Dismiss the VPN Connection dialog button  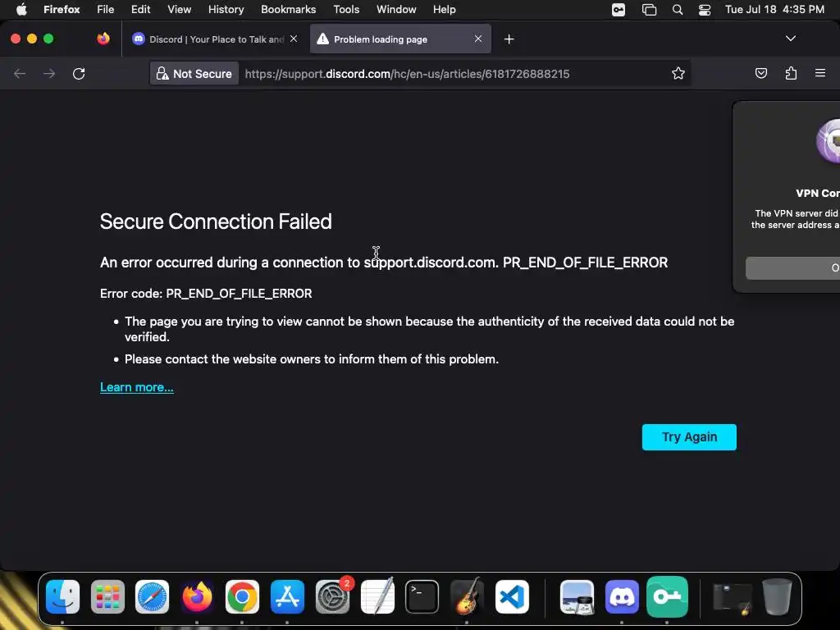click(793, 268)
